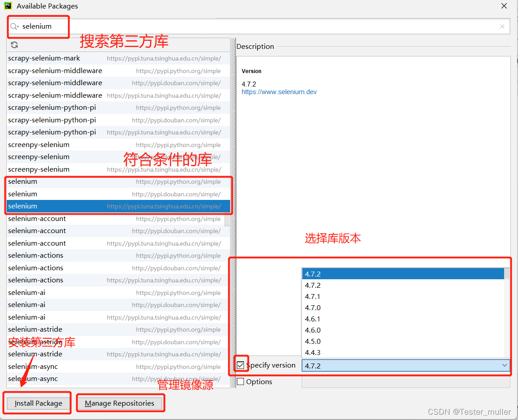The image size is (518, 420).
Task: Select selenium-astride from pypi.python.org
Action: tap(118, 329)
